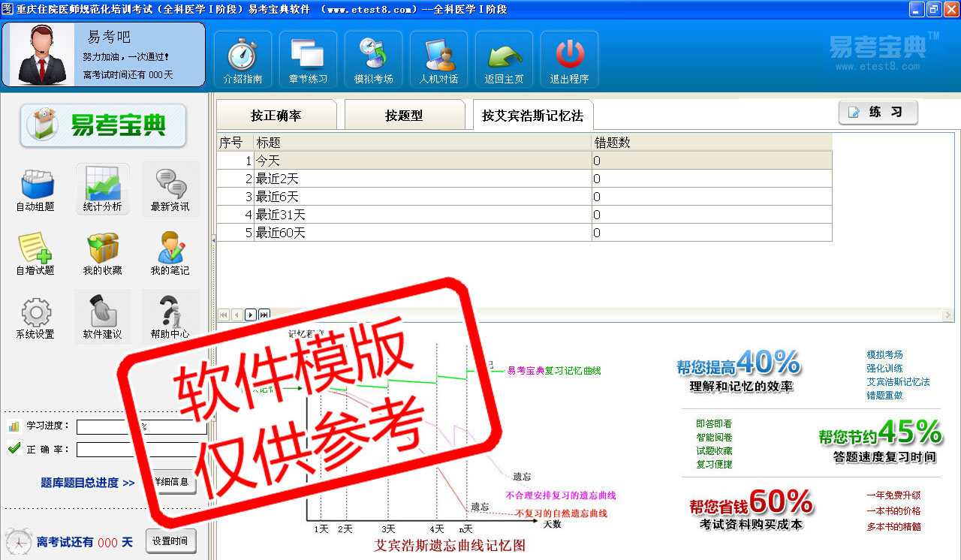
Task: Open 自动组题 in the sidebar
Action: pyautogui.click(x=35, y=190)
